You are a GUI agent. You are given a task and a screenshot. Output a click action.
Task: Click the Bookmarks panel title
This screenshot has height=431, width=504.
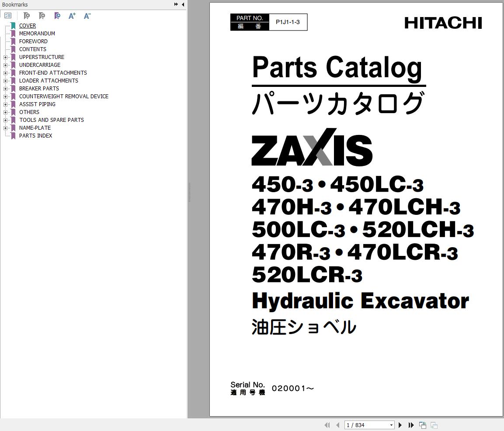[x=15, y=4]
